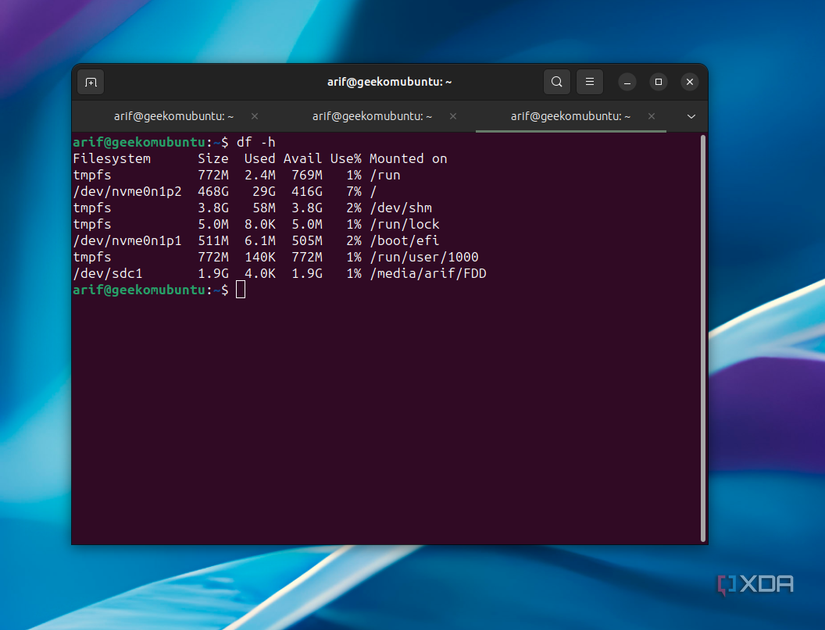The image size is (825, 630).
Task: Select the active third terminal tab
Action: click(x=570, y=116)
